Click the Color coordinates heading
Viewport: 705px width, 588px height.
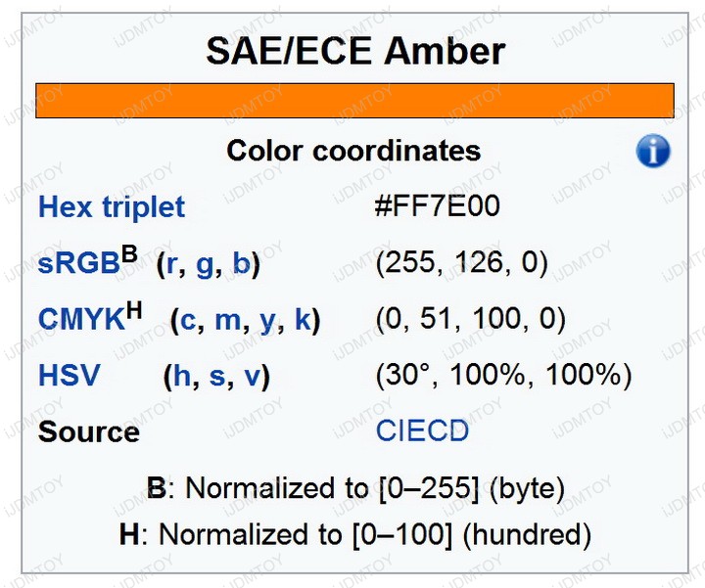point(353,151)
